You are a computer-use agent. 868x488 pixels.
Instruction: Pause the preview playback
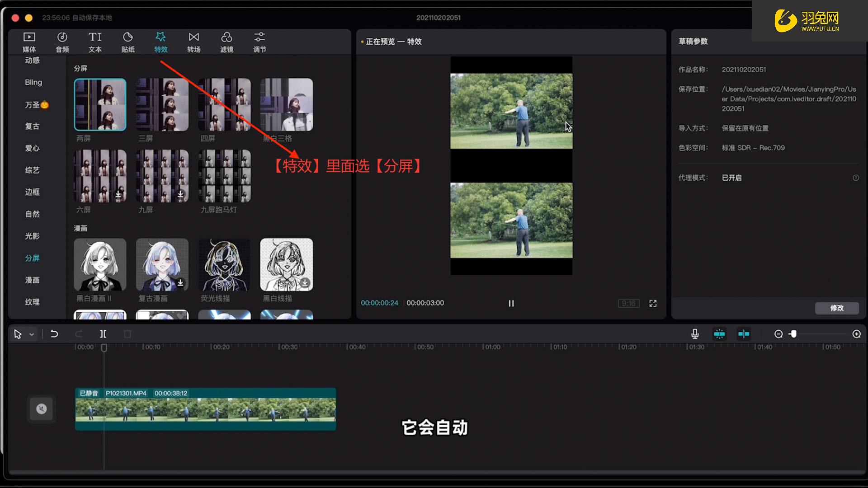click(x=511, y=303)
